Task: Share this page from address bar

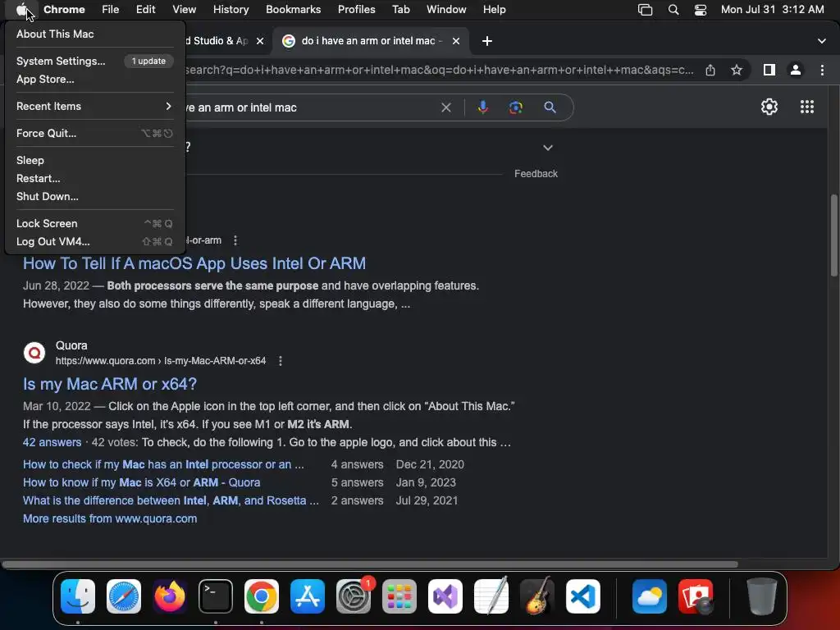Action: click(x=710, y=70)
